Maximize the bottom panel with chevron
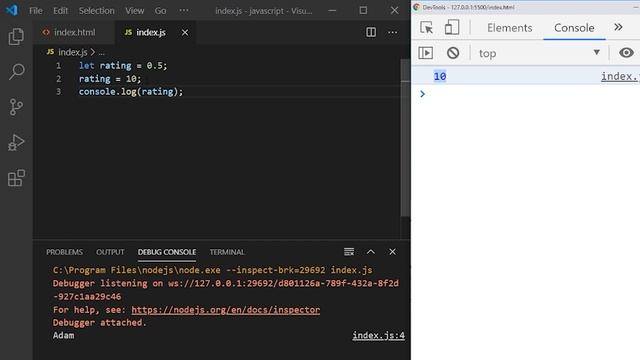Image resolution: width=640 pixels, height=360 pixels. click(x=371, y=252)
